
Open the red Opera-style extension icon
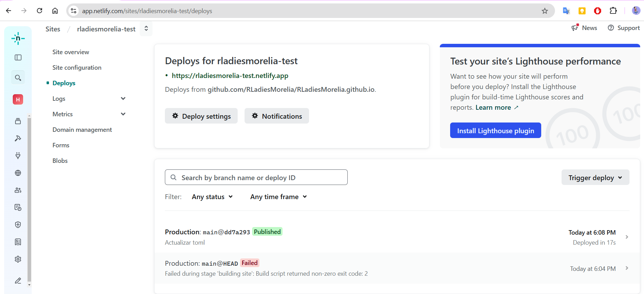[x=597, y=11]
